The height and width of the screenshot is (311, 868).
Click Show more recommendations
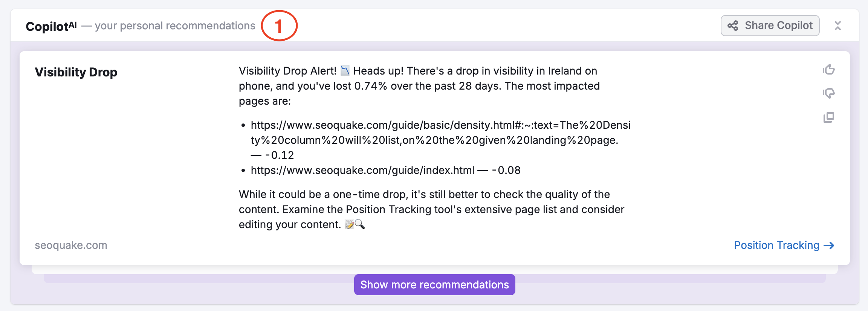point(434,285)
